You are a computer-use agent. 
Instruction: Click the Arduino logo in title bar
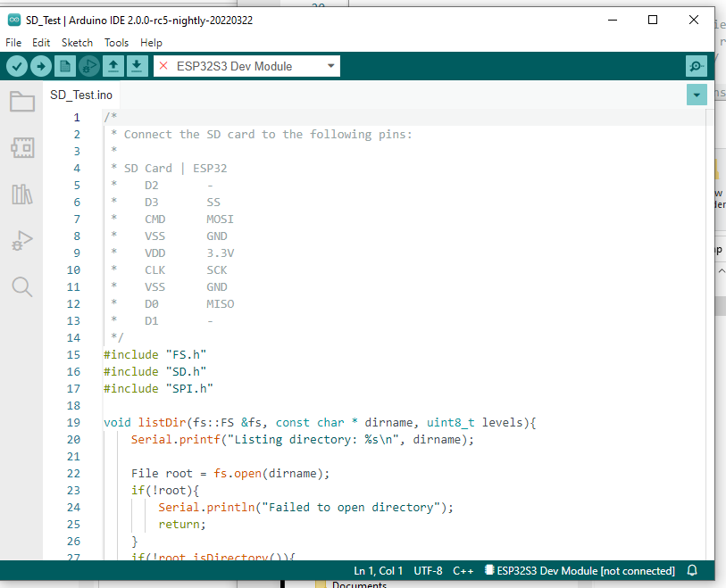coord(14,20)
